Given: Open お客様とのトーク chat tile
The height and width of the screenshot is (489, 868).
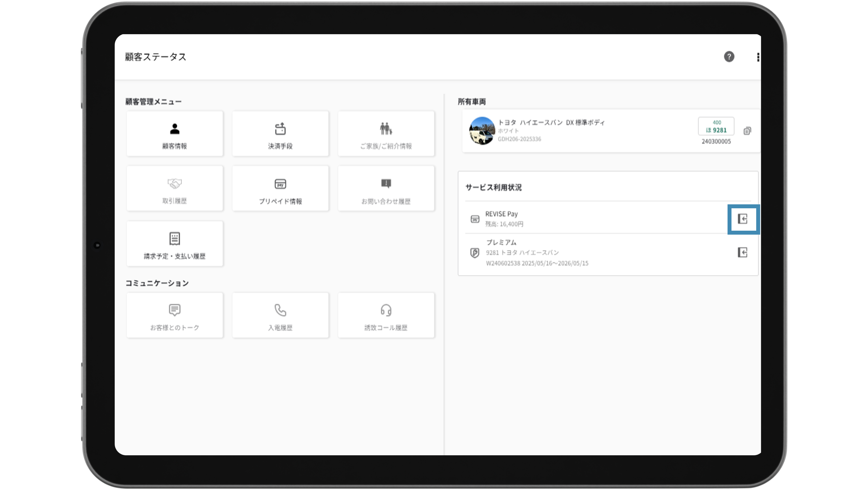Looking at the screenshot, I should point(175,315).
